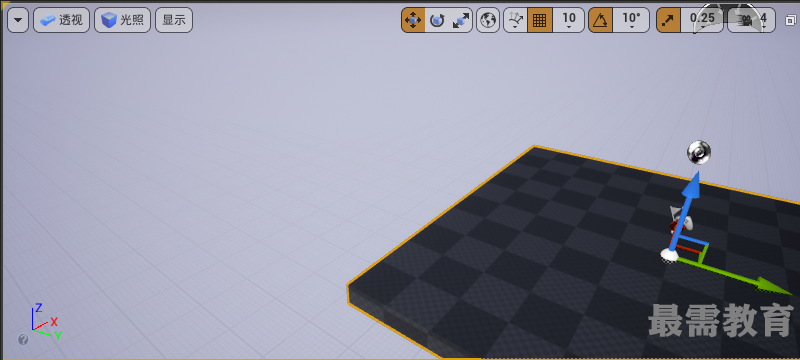The width and height of the screenshot is (800, 360).
Task: Toggle grid snapping on or off
Action: [x=540, y=20]
